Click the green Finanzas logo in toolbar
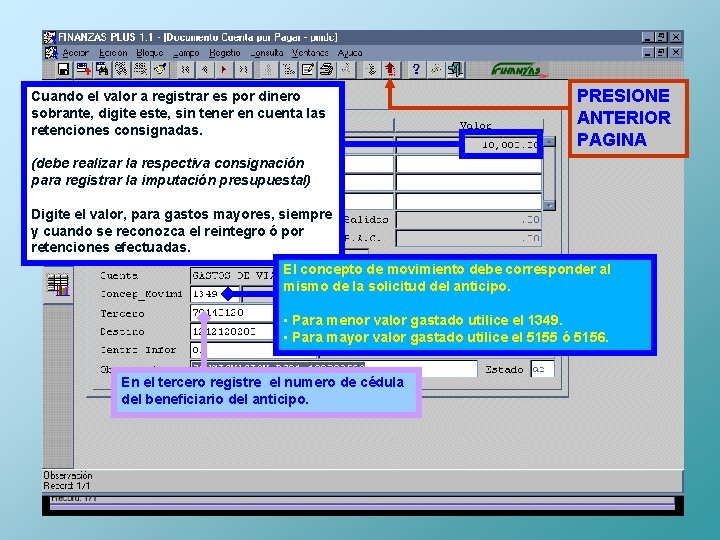Image resolution: width=720 pixels, height=540 pixels. click(519, 70)
